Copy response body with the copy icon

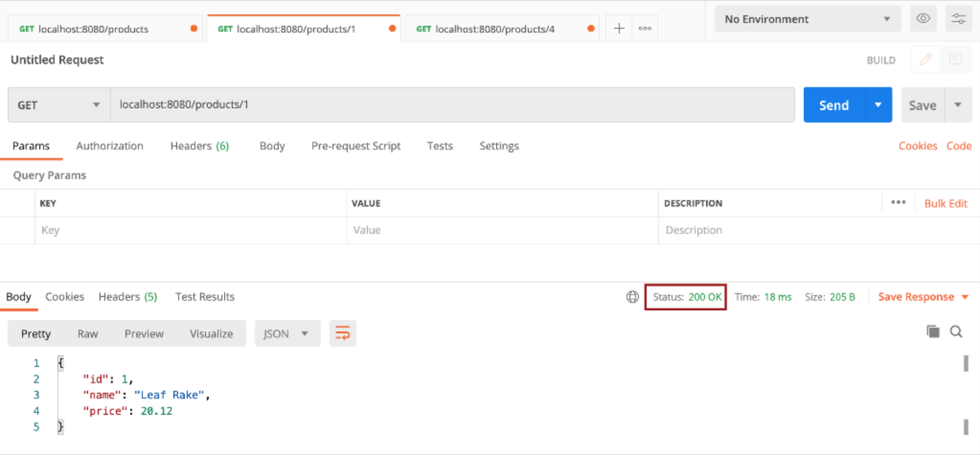933,331
